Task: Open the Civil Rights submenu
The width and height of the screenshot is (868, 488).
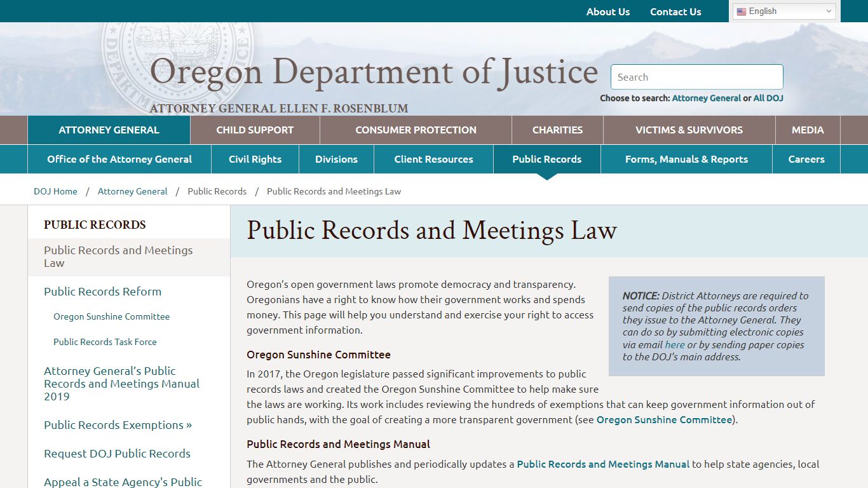Action: 255,159
